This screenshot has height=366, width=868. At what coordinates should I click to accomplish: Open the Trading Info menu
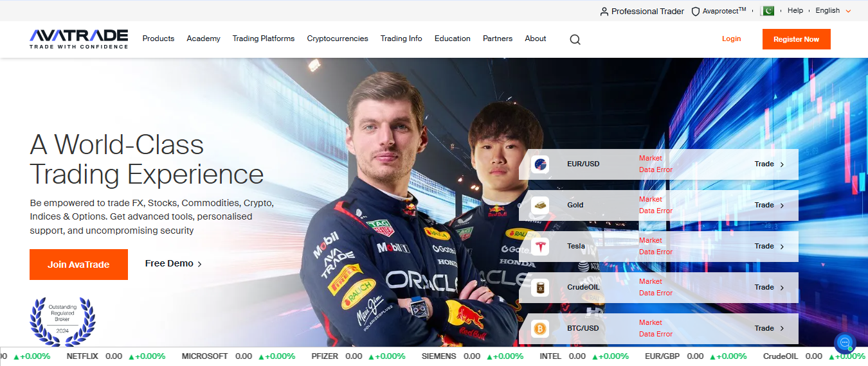[x=401, y=39]
